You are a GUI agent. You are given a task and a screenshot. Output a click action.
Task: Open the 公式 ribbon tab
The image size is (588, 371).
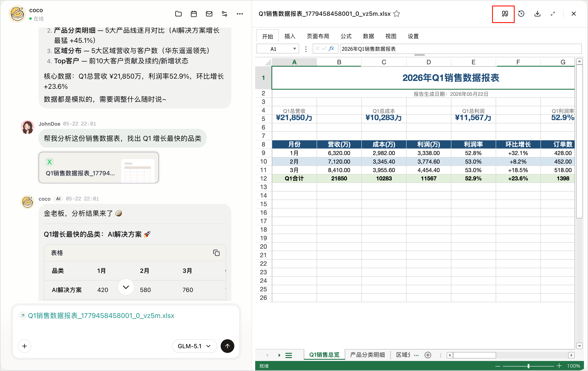(x=346, y=36)
